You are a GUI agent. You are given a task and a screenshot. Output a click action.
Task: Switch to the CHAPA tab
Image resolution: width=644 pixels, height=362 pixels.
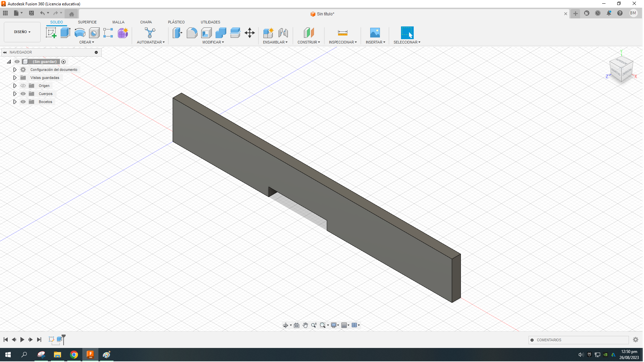[x=146, y=22]
